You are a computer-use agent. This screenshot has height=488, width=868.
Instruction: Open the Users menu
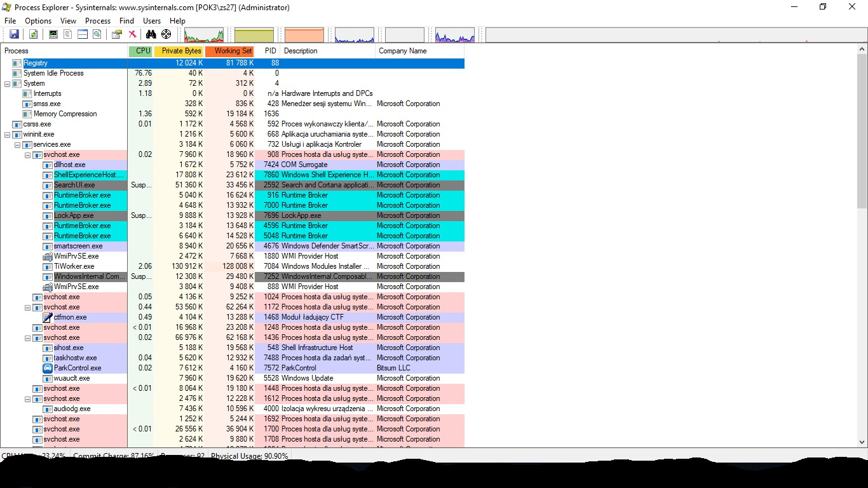click(152, 21)
